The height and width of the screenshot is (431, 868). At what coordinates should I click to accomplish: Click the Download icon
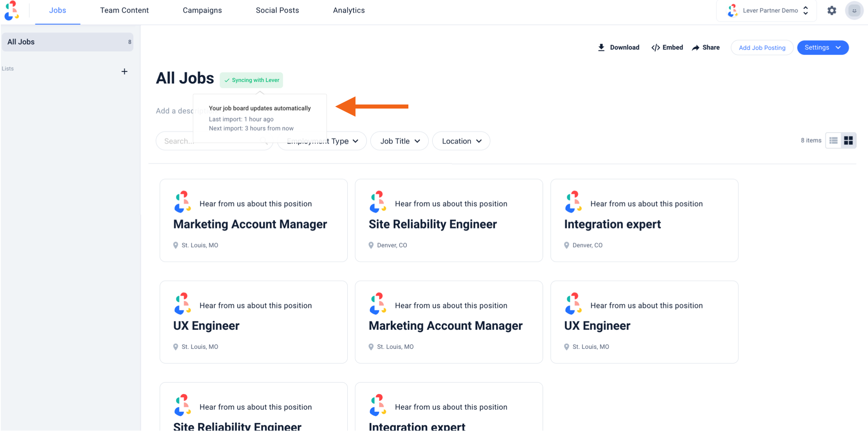tap(601, 48)
